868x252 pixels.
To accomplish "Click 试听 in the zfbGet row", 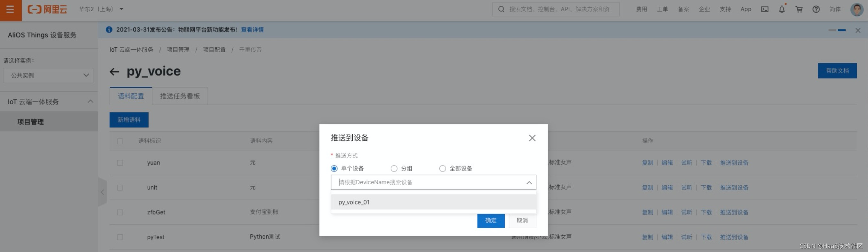I will tap(687, 212).
